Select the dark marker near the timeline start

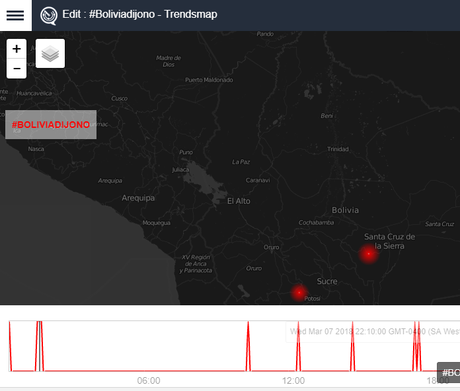(x=39, y=346)
